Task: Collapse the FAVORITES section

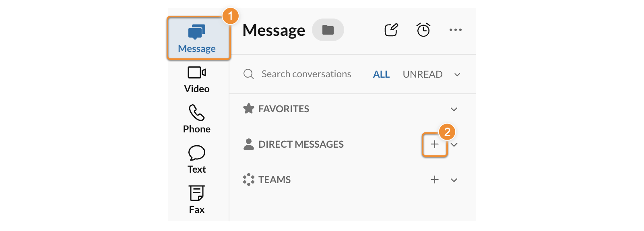Action: coord(454,109)
